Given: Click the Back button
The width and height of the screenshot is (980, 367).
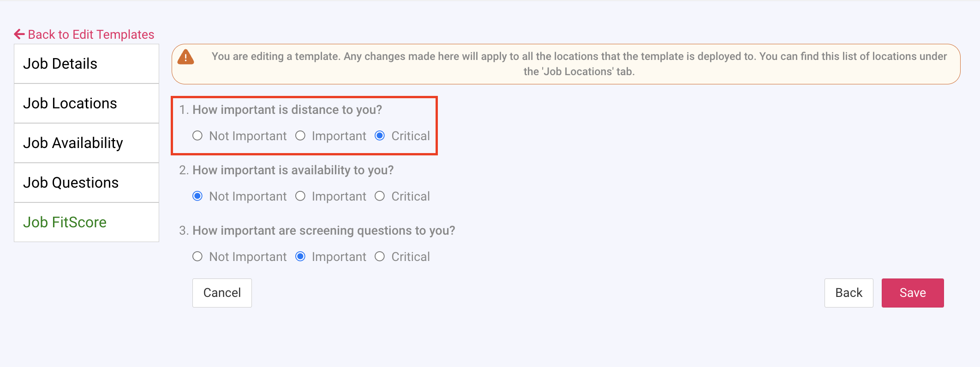Looking at the screenshot, I should coord(849,293).
